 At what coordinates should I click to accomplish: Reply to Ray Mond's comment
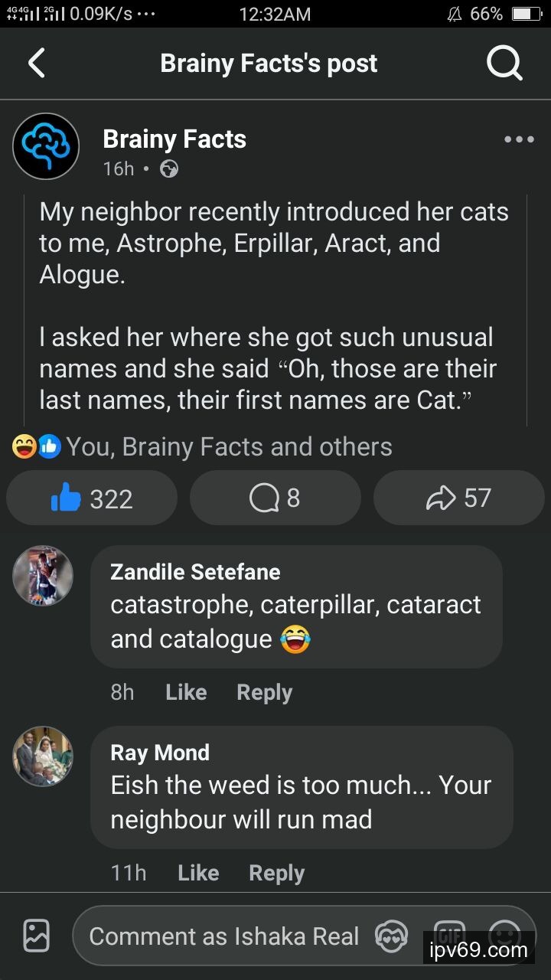(276, 873)
